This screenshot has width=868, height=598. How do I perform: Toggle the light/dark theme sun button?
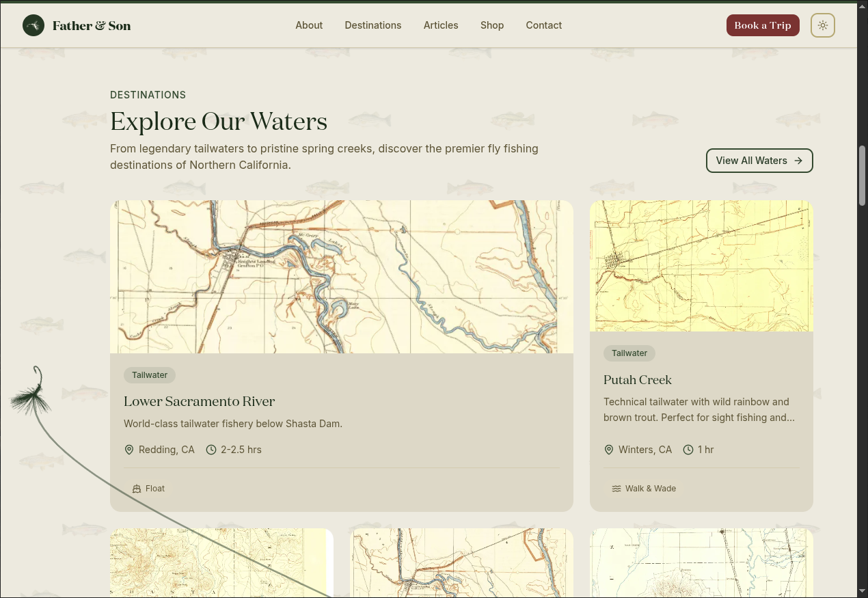coord(822,25)
